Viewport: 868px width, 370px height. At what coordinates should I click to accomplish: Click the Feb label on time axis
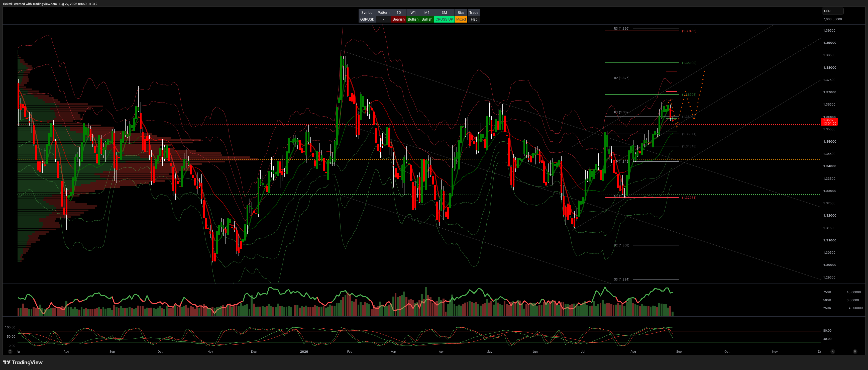(x=350, y=351)
